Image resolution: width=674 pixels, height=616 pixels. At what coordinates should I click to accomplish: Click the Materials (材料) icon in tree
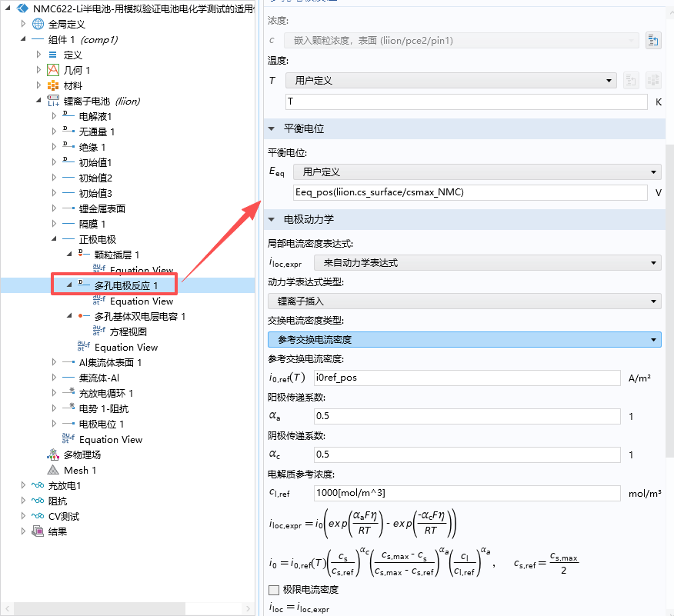[x=53, y=85]
